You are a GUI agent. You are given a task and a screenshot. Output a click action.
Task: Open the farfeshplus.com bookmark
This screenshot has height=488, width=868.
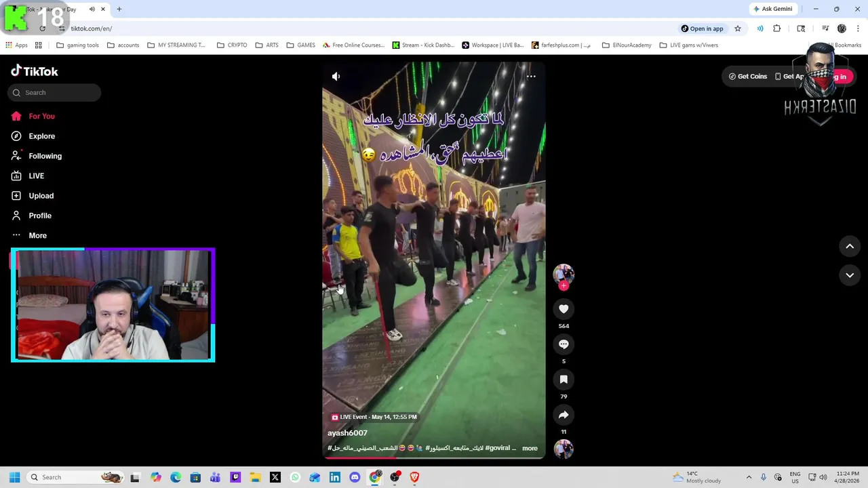point(561,45)
